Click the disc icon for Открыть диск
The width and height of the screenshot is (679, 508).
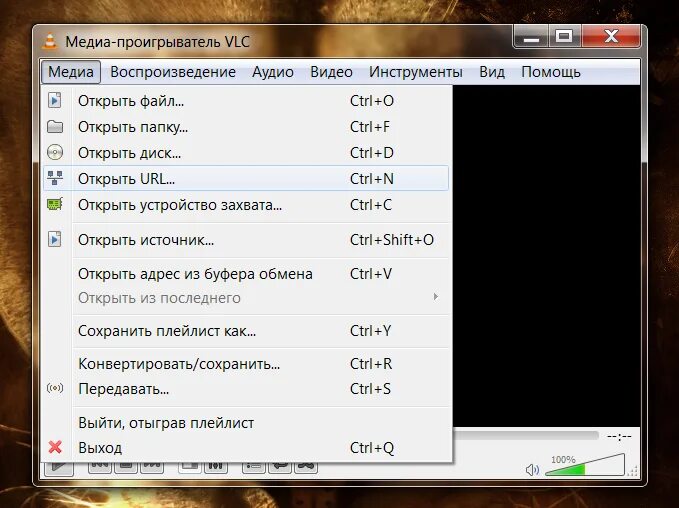(x=55, y=152)
